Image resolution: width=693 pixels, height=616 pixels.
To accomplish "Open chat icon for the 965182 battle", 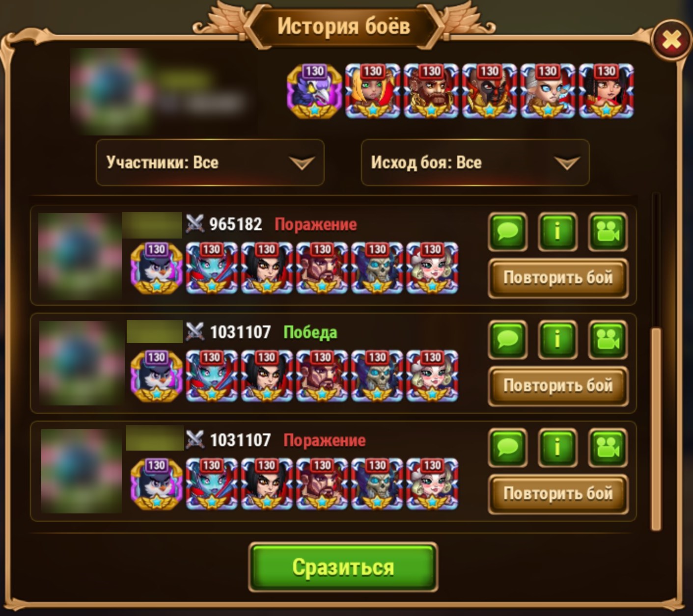I will [x=508, y=232].
